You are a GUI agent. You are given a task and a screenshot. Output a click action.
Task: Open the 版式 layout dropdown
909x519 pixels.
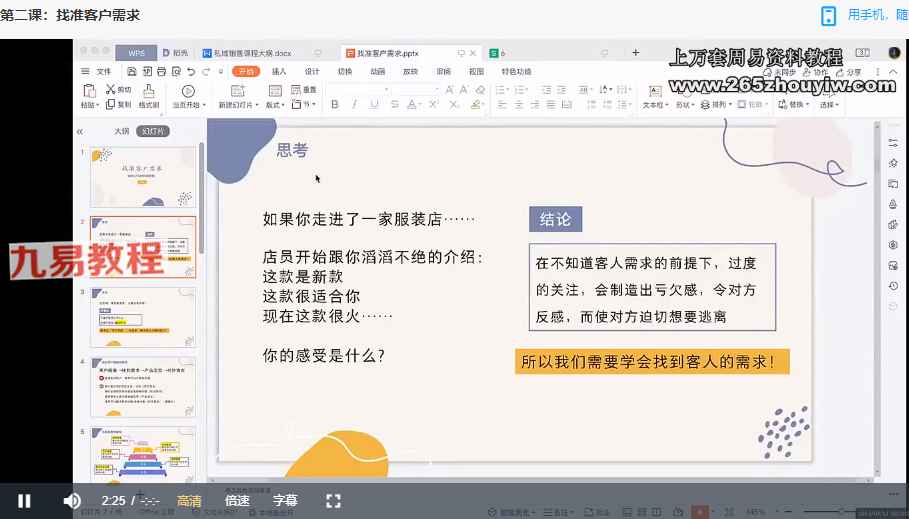click(x=274, y=105)
